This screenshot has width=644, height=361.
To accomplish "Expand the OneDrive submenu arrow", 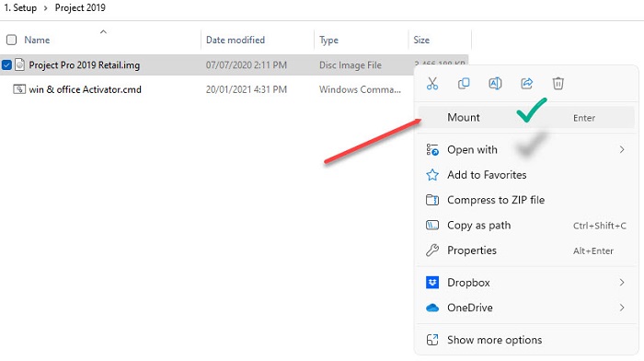I will click(622, 308).
